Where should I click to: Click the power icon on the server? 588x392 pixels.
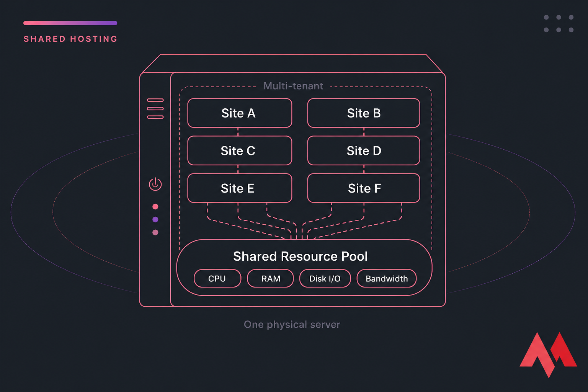(155, 184)
